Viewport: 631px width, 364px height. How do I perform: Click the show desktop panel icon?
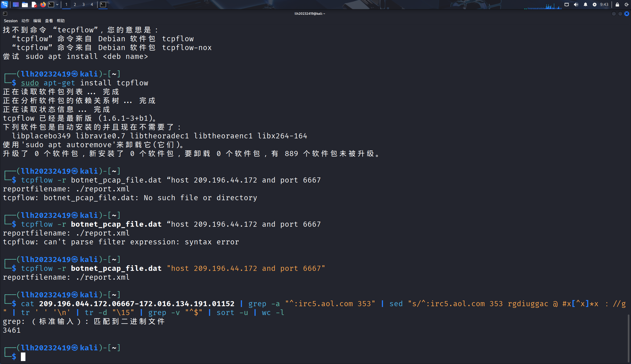pos(16,5)
